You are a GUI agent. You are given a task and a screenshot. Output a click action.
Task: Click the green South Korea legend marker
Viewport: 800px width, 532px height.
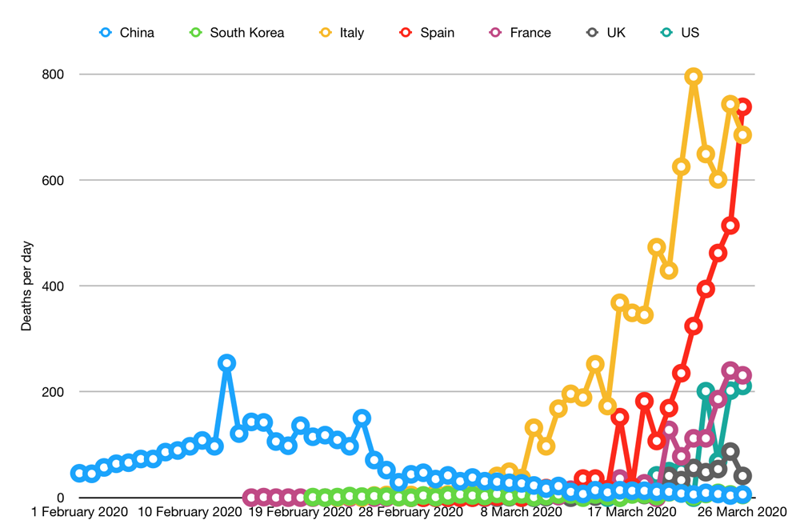pyautogui.click(x=195, y=33)
